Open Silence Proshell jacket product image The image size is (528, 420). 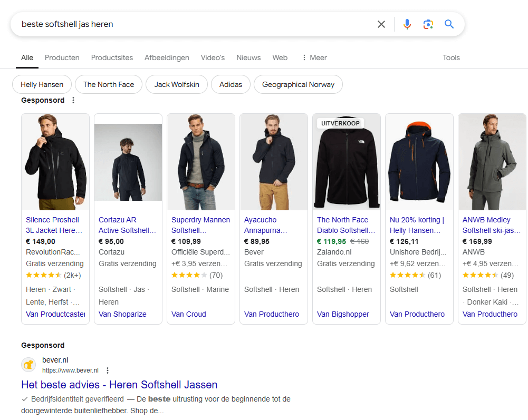click(x=55, y=162)
